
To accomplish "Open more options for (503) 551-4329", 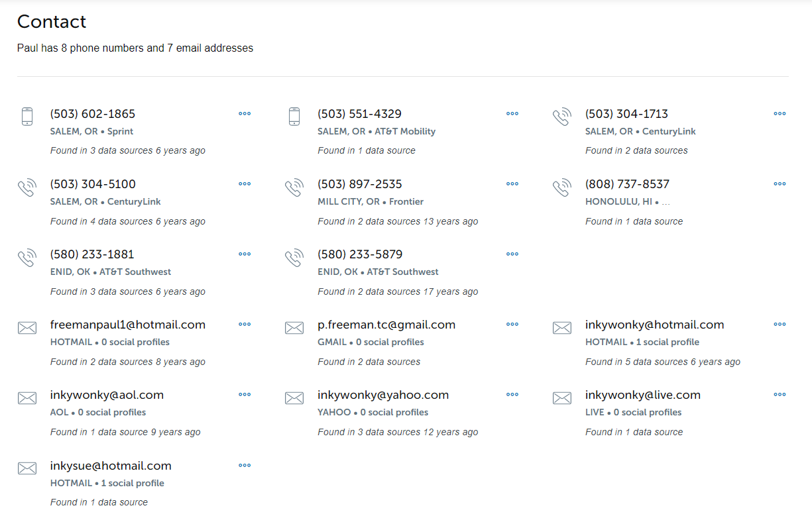I will click(x=512, y=113).
